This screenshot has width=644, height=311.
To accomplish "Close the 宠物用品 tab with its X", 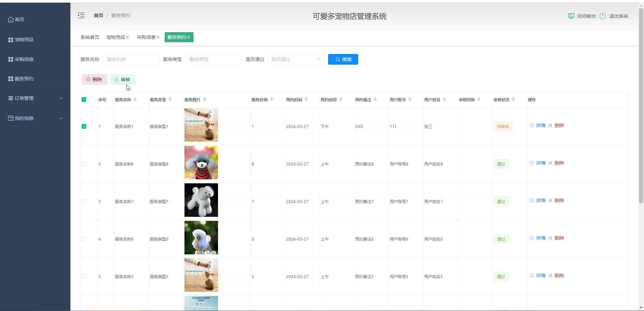I will click(127, 37).
